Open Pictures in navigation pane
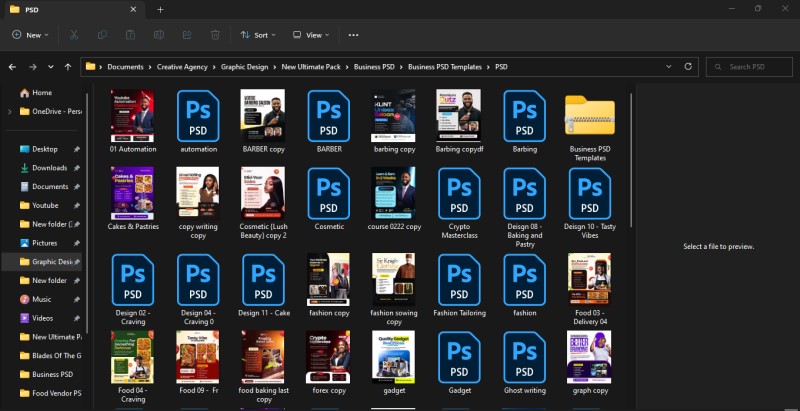Image resolution: width=800 pixels, height=411 pixels. click(x=44, y=243)
